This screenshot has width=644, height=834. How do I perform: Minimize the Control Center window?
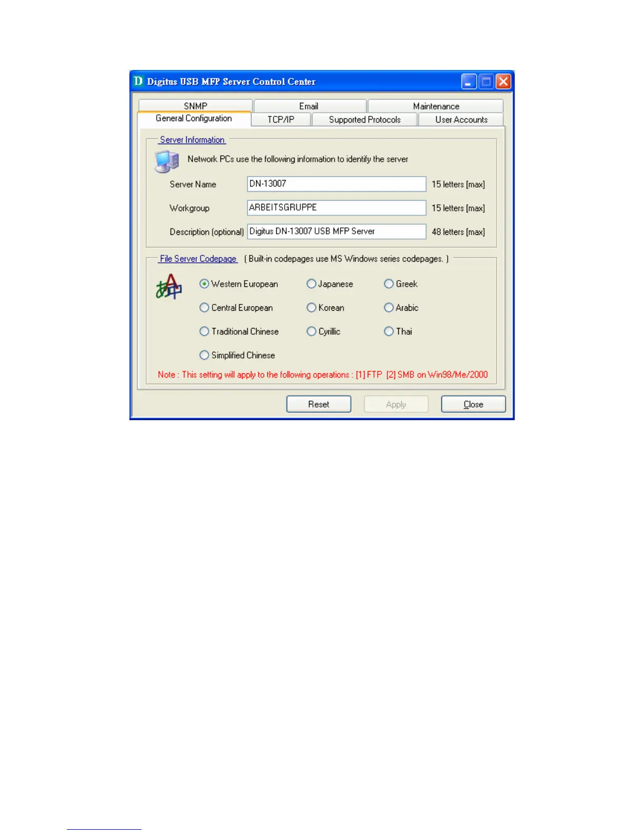coord(469,82)
